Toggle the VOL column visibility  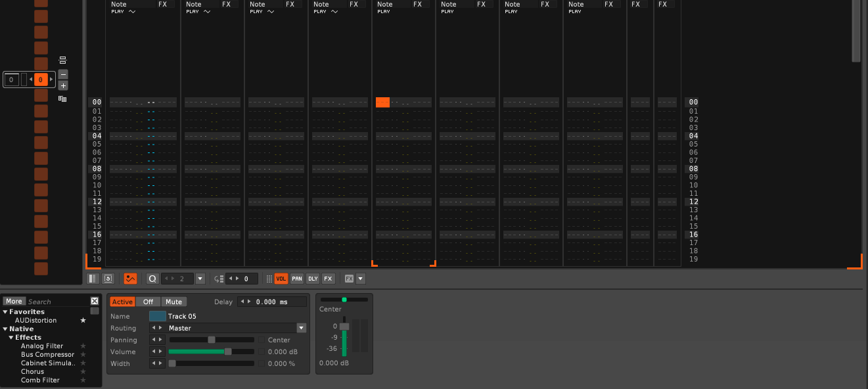281,279
